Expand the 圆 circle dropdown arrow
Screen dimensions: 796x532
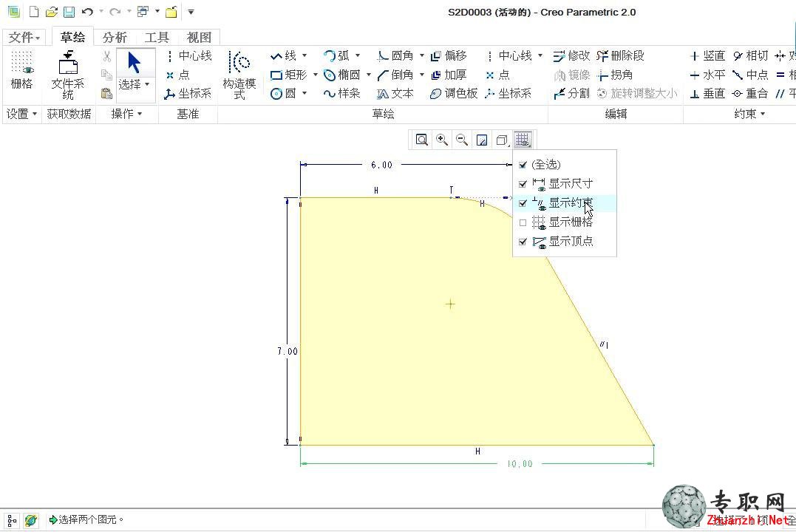tap(305, 93)
